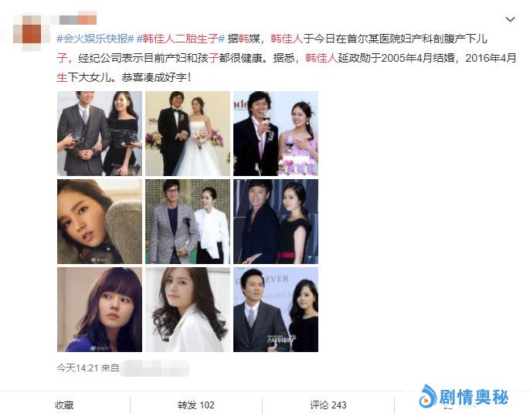The image size is (530, 420).
Task: Open the post options chevron menu
Action: tap(510, 19)
